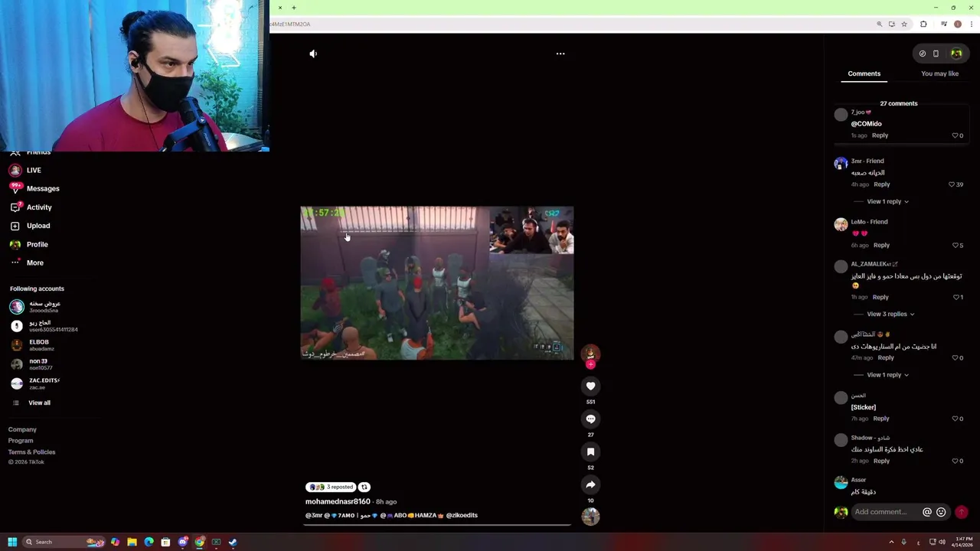Open Chrome media control icon
The height and width of the screenshot is (551, 980).
click(944, 24)
